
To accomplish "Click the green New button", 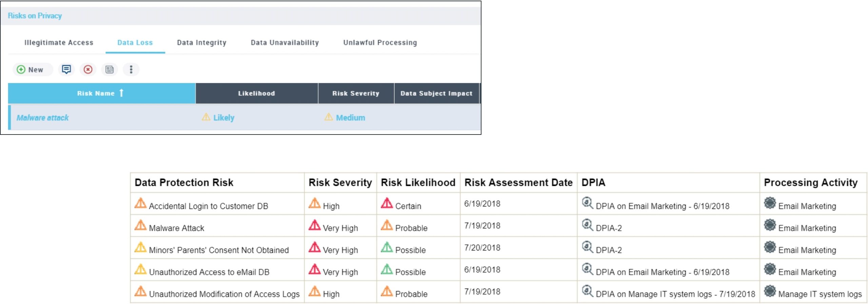I will 31,69.
